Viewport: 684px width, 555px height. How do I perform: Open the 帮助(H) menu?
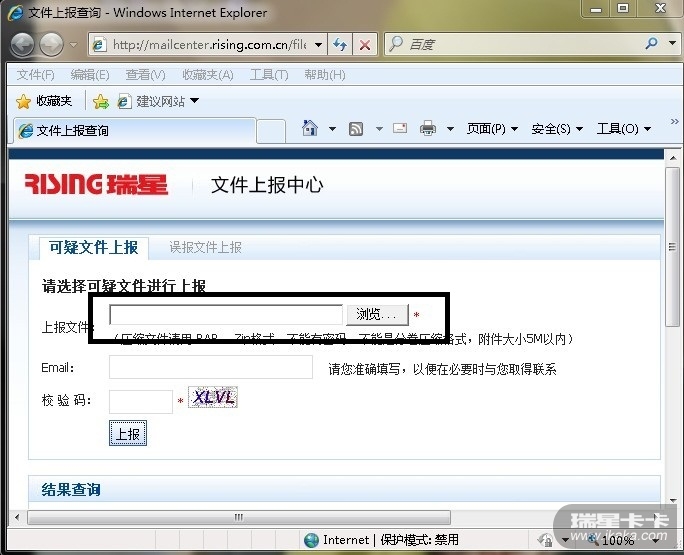coord(325,75)
